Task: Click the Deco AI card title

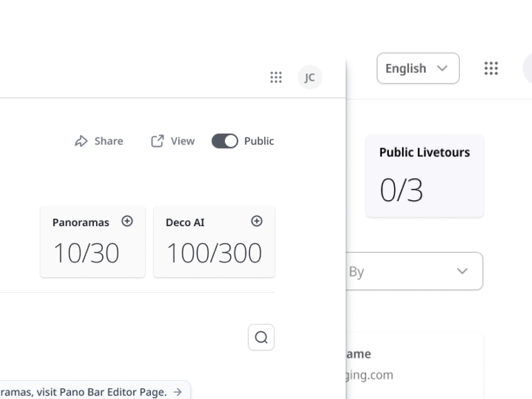Action: (185, 223)
